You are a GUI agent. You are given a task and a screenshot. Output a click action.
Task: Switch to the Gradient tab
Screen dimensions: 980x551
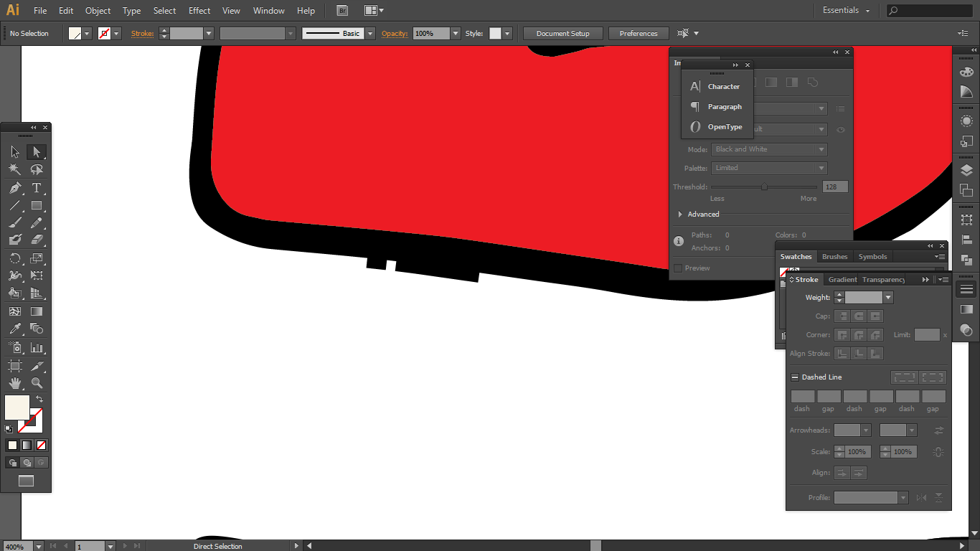click(x=842, y=280)
